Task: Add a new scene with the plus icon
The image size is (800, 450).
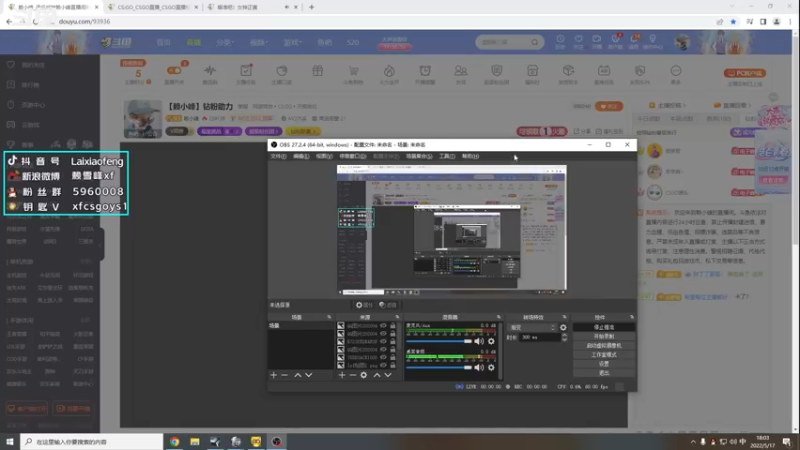Action: (273, 375)
